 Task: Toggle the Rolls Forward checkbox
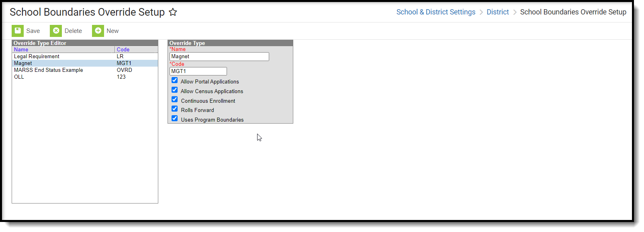pyautogui.click(x=175, y=109)
